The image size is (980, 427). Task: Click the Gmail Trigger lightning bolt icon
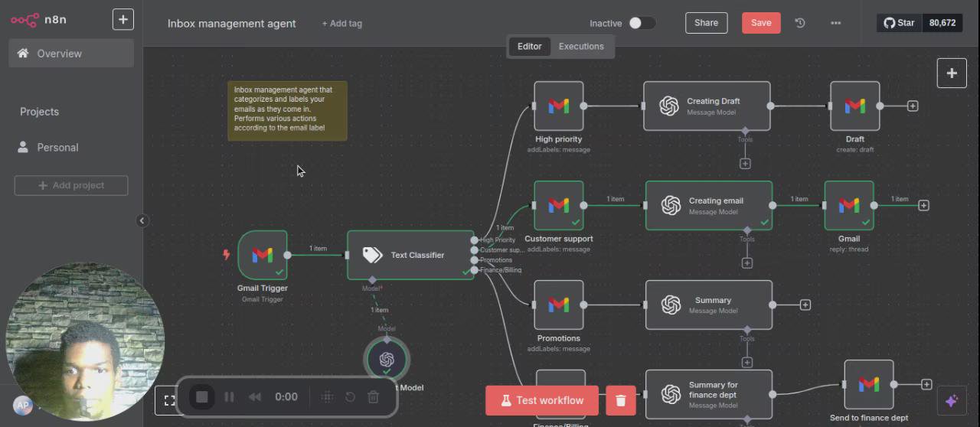coord(227,255)
